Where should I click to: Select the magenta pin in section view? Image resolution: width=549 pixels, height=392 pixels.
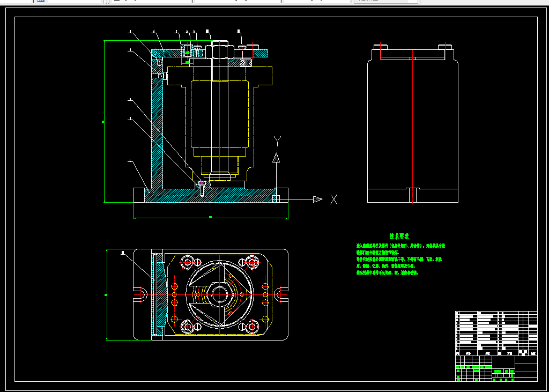click(x=202, y=182)
